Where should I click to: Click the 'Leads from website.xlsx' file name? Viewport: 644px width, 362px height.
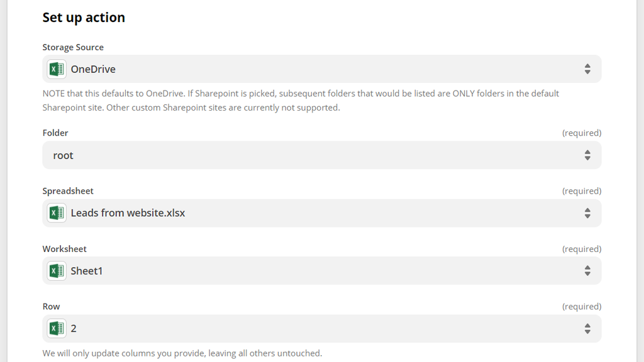128,213
